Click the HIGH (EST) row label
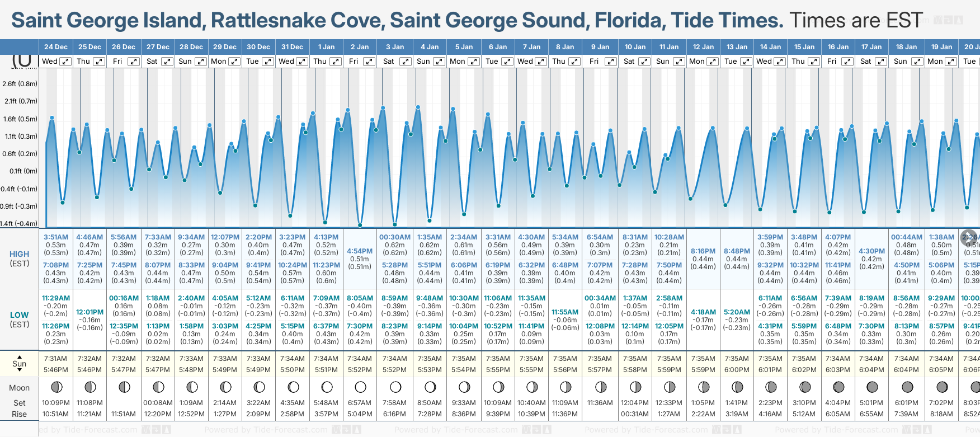Viewport: 980px width, 437px height. 20,259
